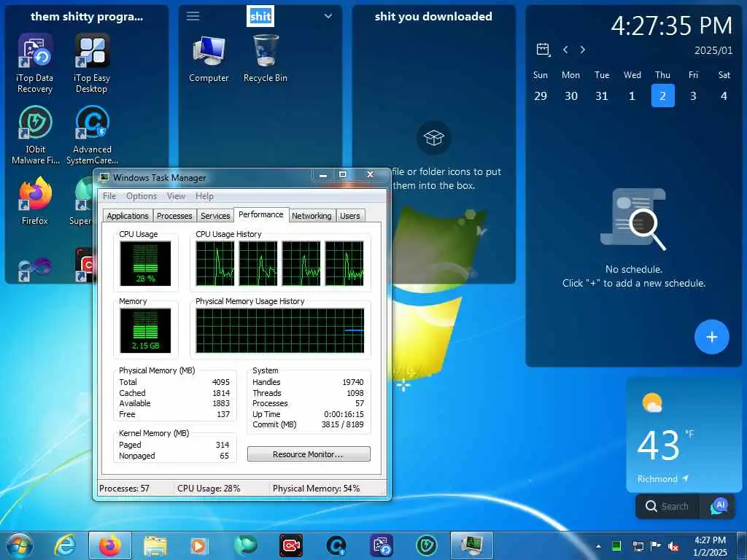Image resolution: width=747 pixels, height=560 pixels.
Task: Click Richmond location in weather widget
Action: (x=662, y=478)
